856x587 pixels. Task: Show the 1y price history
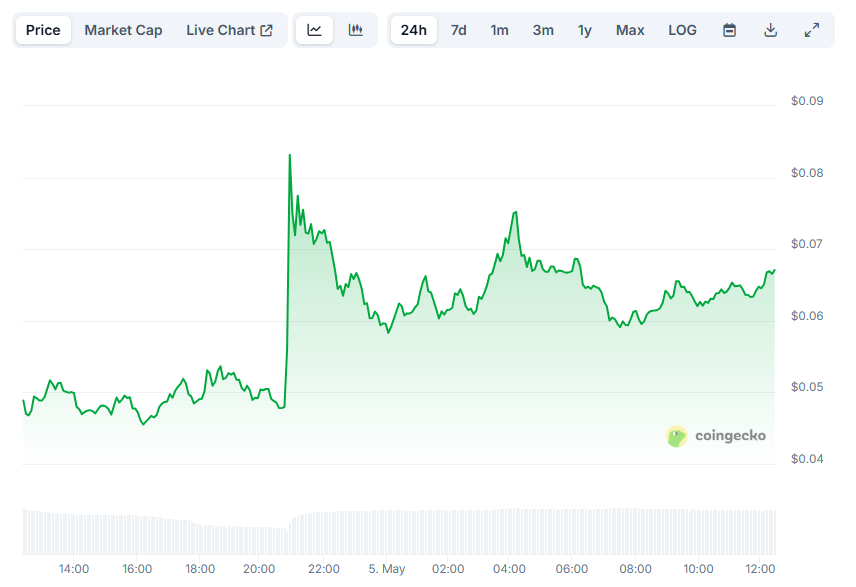click(x=585, y=30)
